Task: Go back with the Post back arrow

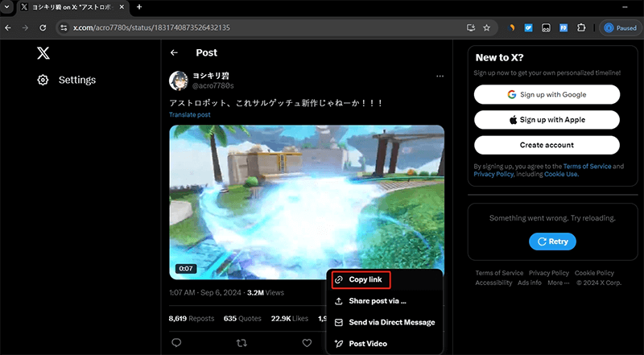Action: [174, 52]
